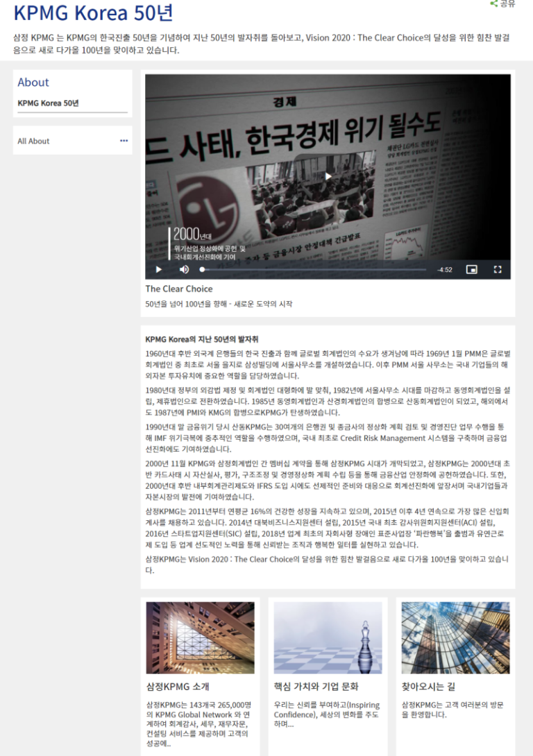Expand the All About menu dots
The image size is (533, 756).
[124, 141]
